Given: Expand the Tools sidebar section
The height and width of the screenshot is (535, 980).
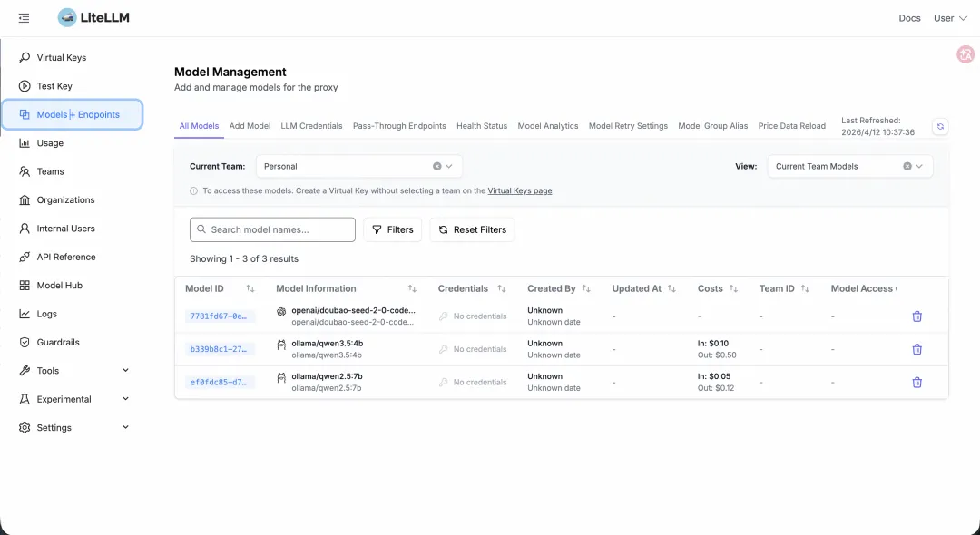Looking at the screenshot, I should 125,370.
